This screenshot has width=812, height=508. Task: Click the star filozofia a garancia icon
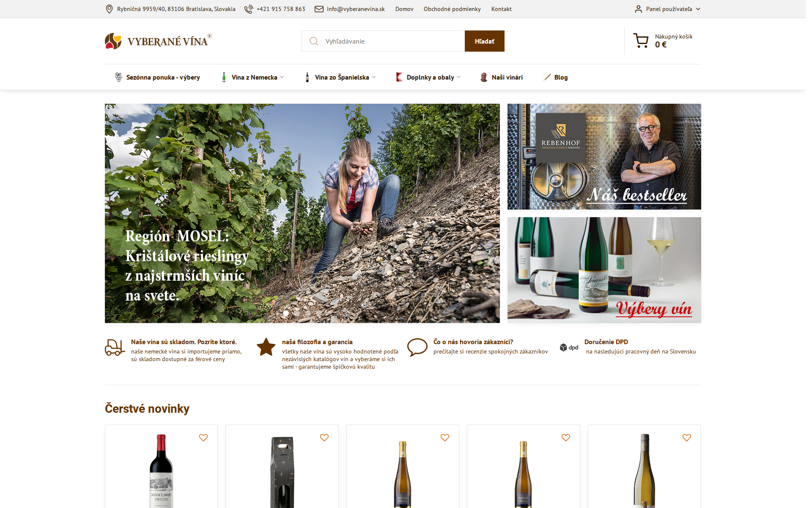266,347
